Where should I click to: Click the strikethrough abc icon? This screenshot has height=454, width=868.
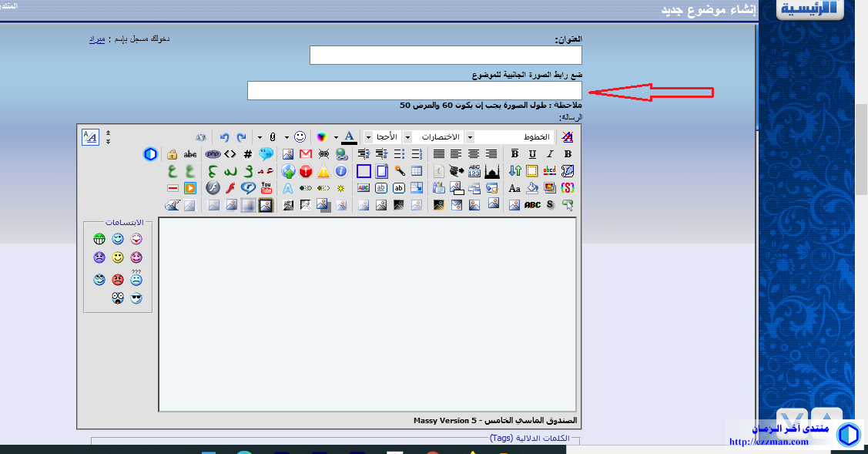point(190,154)
